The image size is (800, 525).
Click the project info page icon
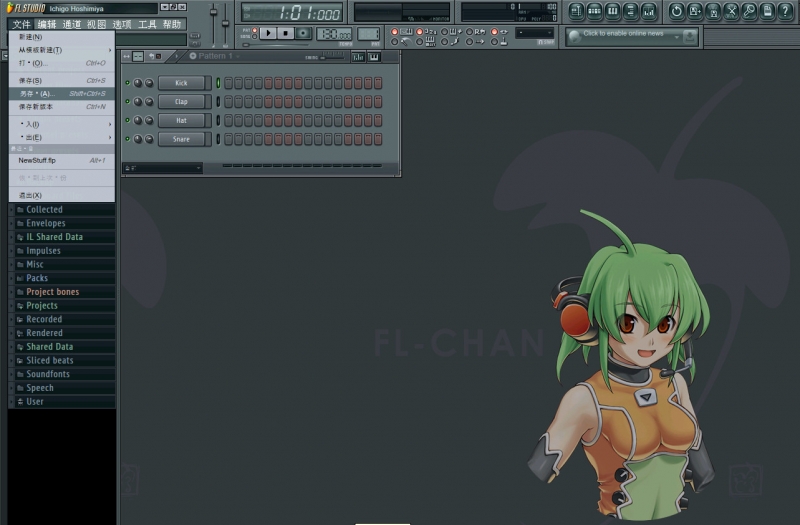767,11
